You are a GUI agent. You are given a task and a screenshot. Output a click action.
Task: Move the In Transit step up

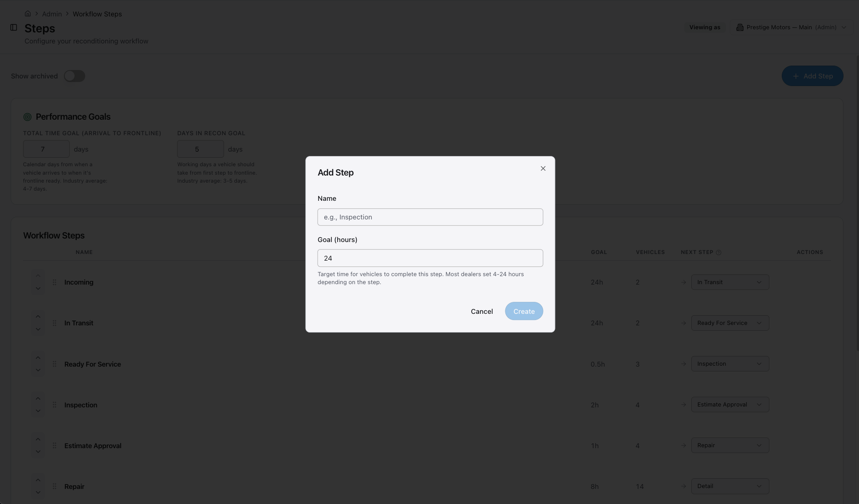tap(38, 316)
